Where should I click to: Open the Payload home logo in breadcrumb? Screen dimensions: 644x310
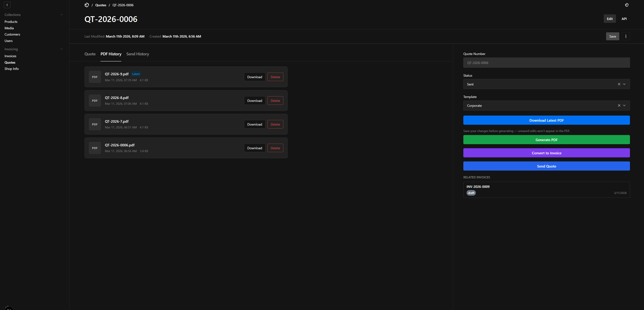pyautogui.click(x=87, y=5)
